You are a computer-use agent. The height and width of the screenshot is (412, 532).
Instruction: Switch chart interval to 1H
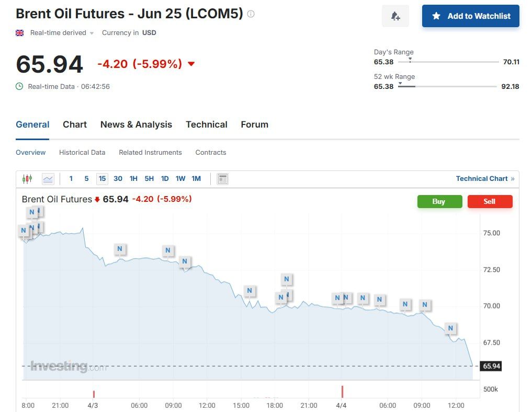(x=133, y=179)
